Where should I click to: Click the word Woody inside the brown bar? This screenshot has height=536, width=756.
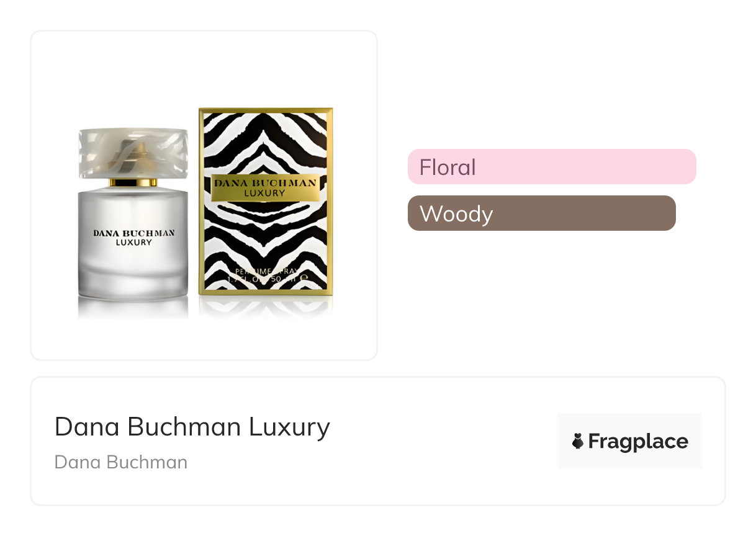(456, 213)
